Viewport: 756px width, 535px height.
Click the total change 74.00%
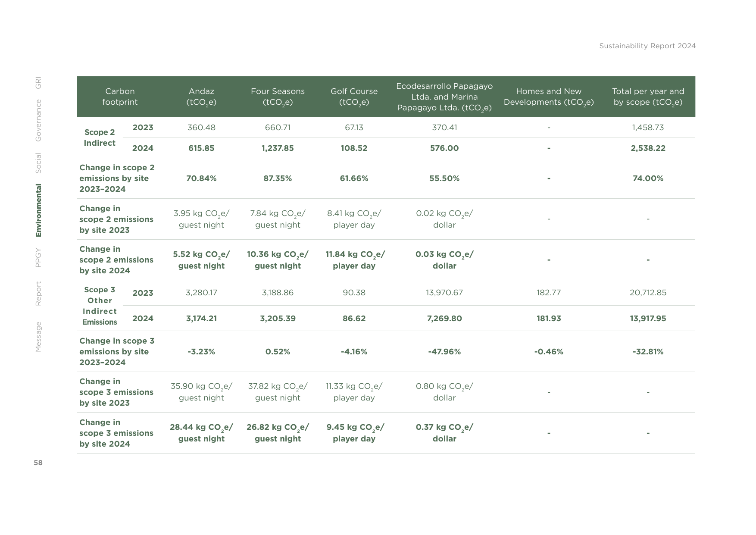[x=648, y=178]
